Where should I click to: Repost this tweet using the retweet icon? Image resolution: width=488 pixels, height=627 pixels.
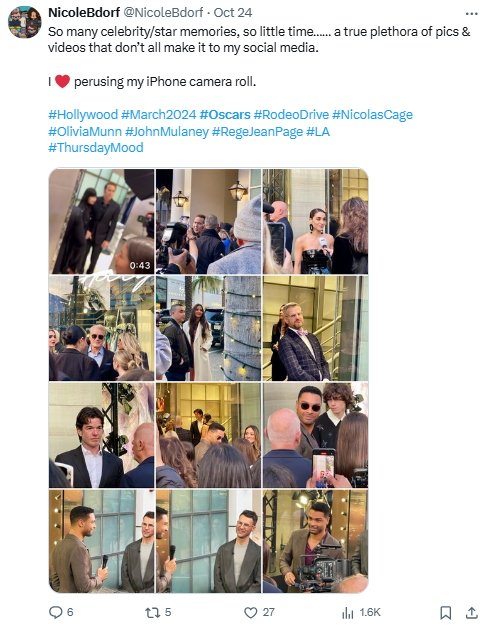pyautogui.click(x=152, y=612)
